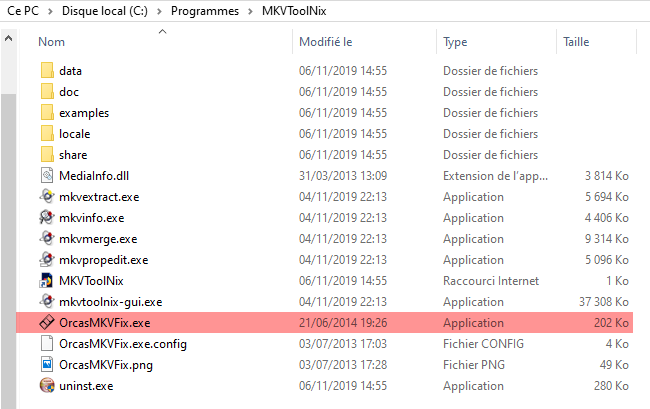The height and width of the screenshot is (409, 650).
Task: Open the data folder
Action: 47,71
